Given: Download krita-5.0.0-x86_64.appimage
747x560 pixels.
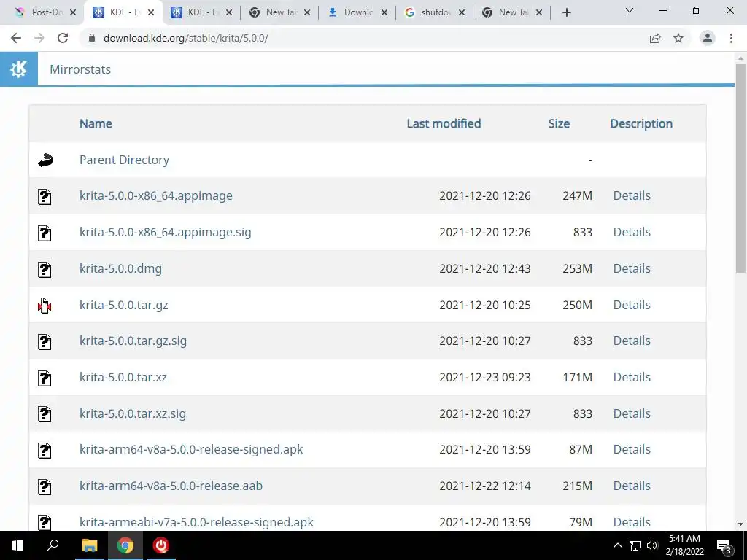Looking at the screenshot, I should coord(156,195).
